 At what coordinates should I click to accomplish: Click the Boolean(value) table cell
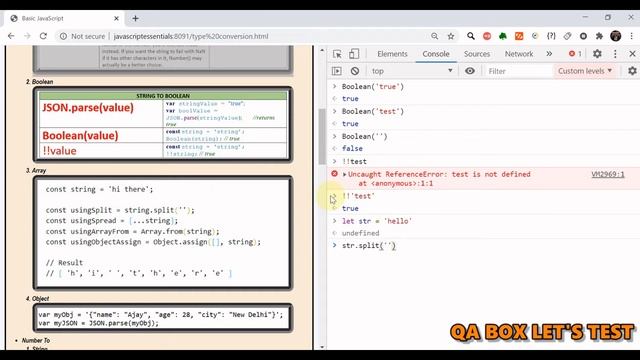101,135
